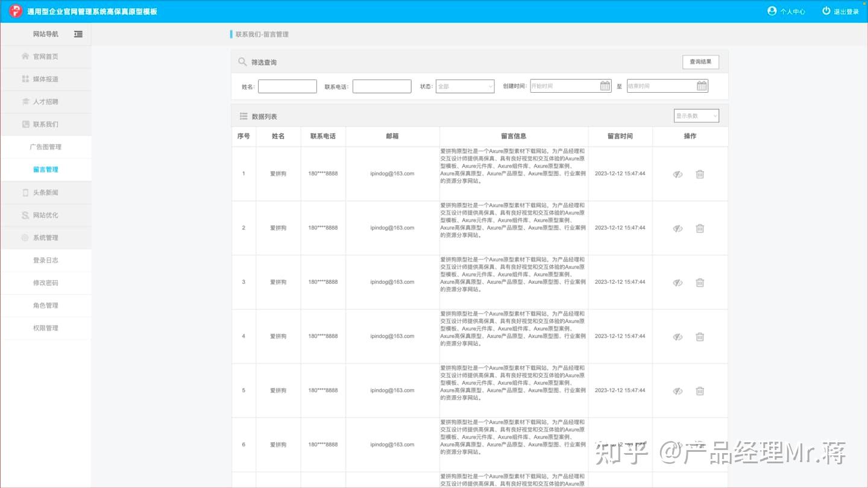Toggle the visibility eye icon in row 1
The width and height of the screenshot is (868, 488).
point(678,174)
